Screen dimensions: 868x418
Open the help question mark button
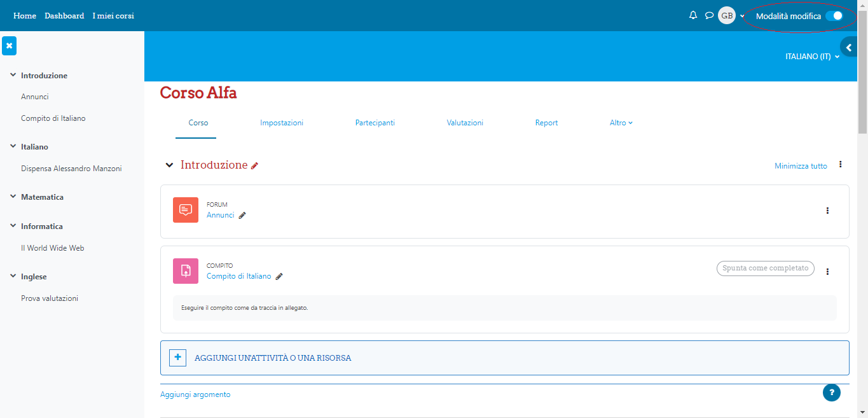(x=832, y=393)
